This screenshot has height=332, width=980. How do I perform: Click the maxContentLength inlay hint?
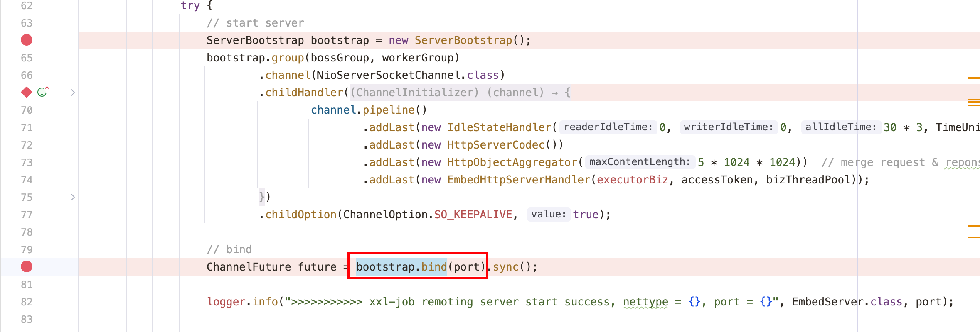[x=640, y=162]
